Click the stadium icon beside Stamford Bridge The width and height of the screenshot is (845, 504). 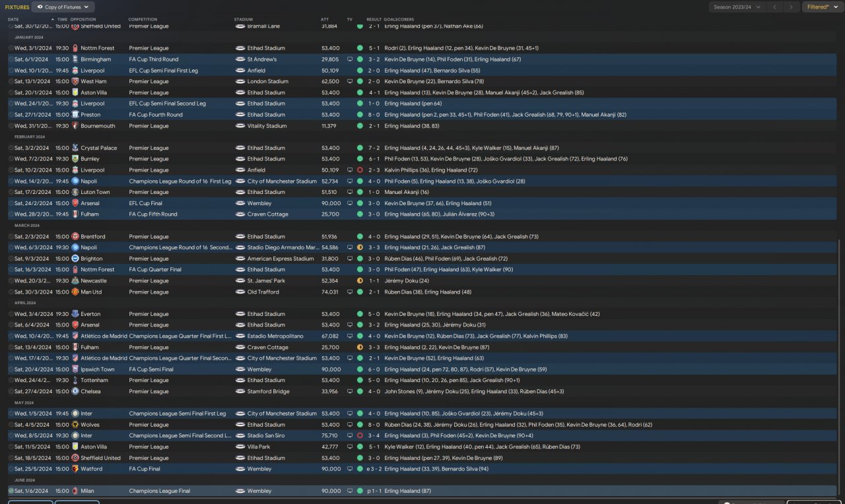pyautogui.click(x=240, y=391)
